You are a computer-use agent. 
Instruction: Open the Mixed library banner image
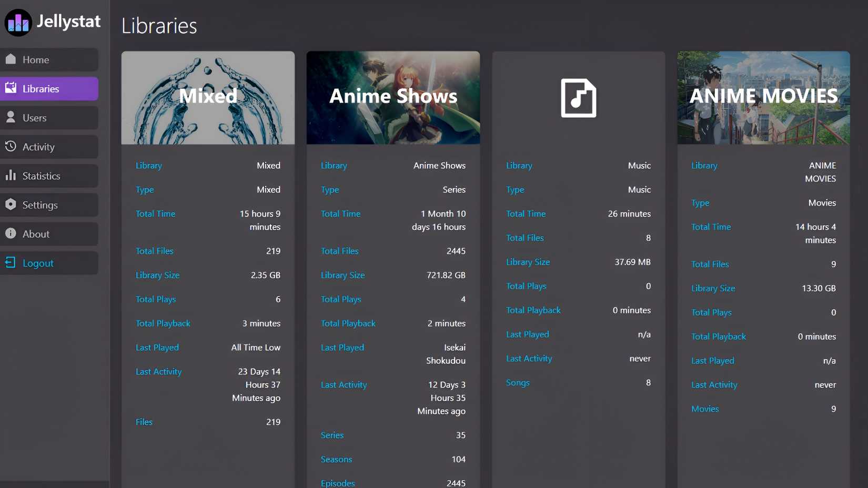pos(208,98)
